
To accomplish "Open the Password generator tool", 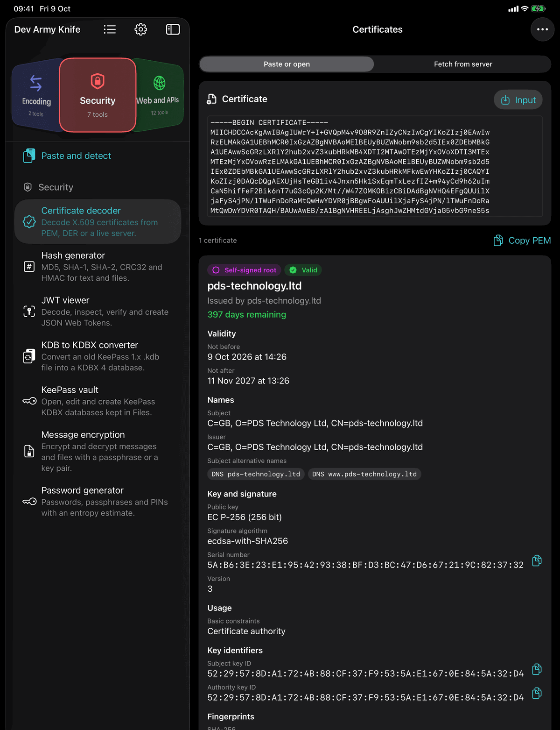I will [98, 501].
